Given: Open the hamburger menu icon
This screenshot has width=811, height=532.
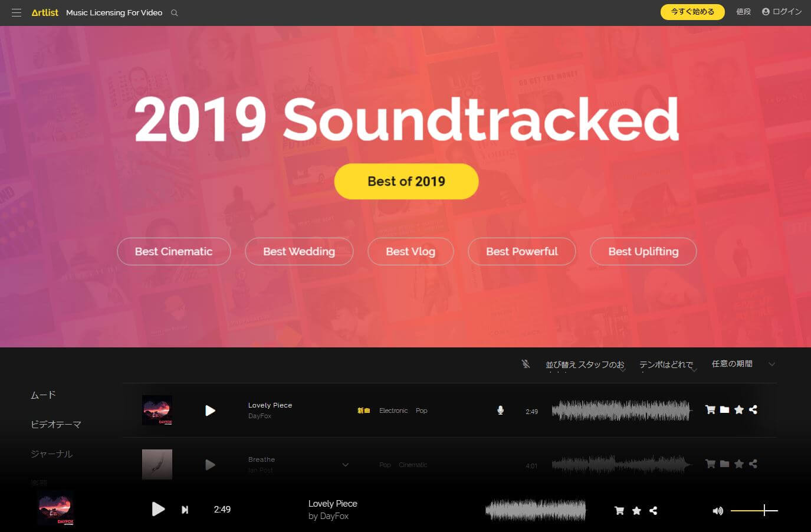Looking at the screenshot, I should [x=17, y=12].
